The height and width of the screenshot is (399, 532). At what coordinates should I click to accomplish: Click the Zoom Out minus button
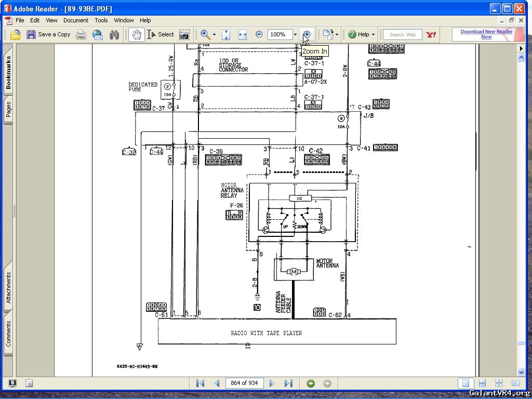point(259,35)
